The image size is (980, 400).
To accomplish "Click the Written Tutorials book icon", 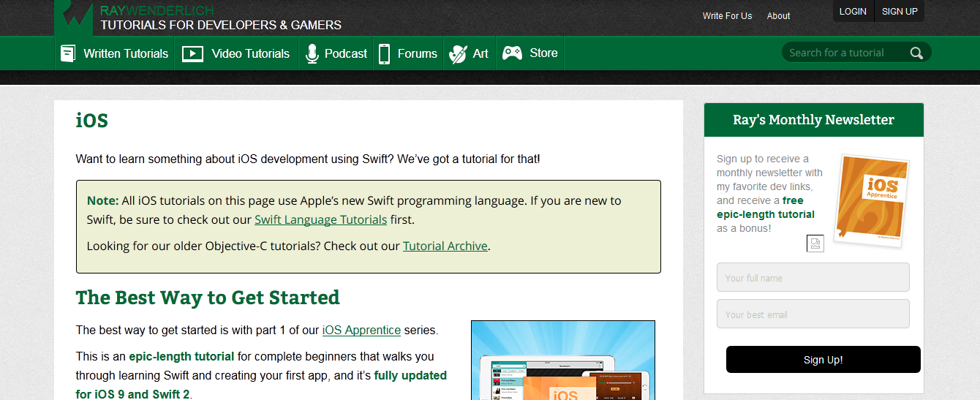I will point(68,53).
